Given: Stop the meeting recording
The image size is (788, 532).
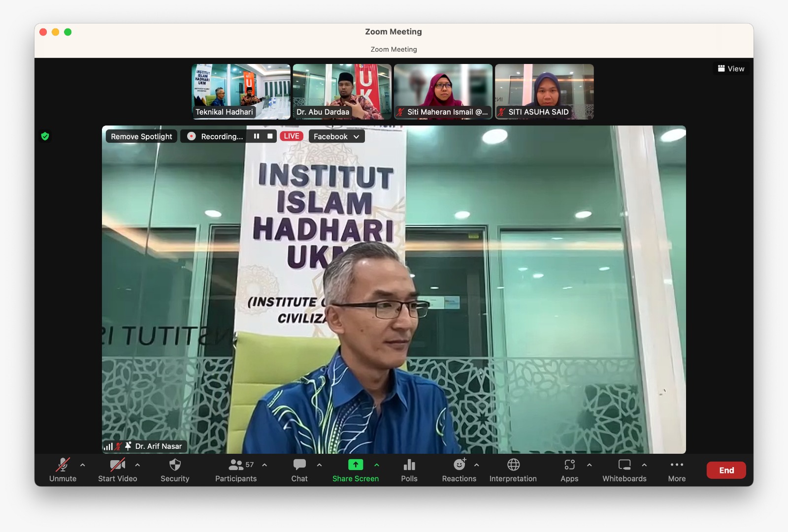Looking at the screenshot, I should [270, 136].
